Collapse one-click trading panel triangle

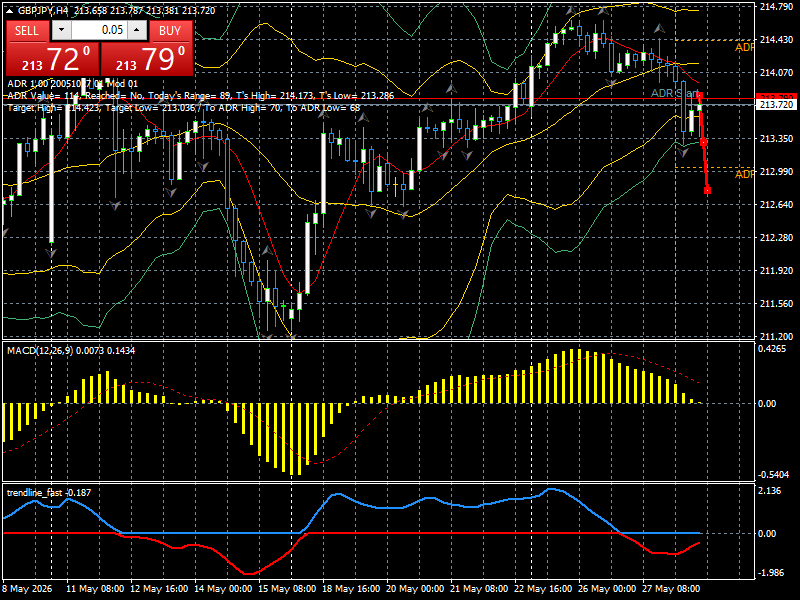(x=9, y=11)
